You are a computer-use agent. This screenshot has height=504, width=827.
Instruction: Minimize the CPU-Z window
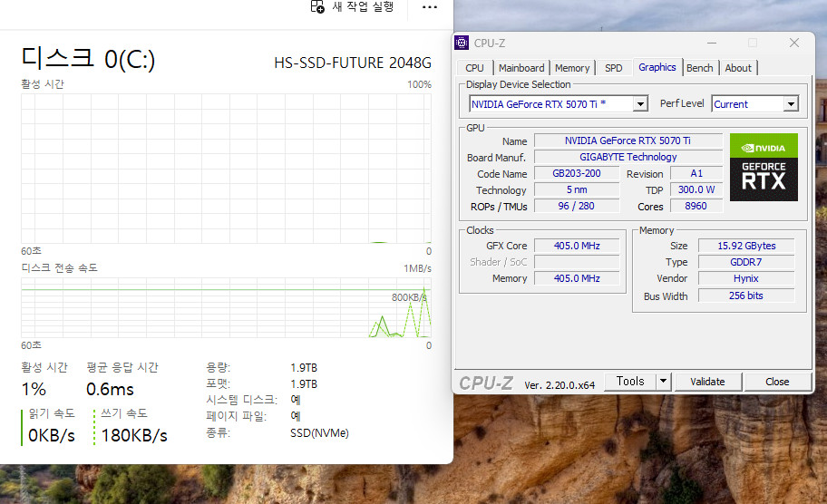pos(712,43)
